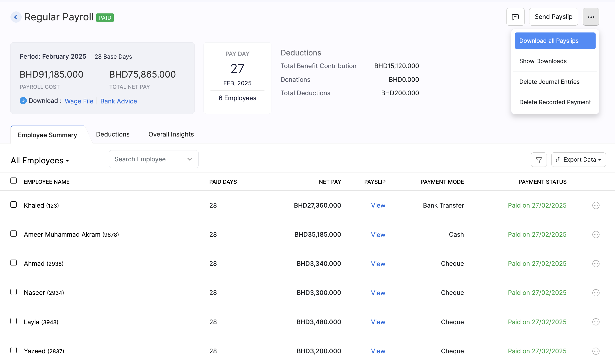
Task: Click the PAID status badge
Action: pos(105,17)
